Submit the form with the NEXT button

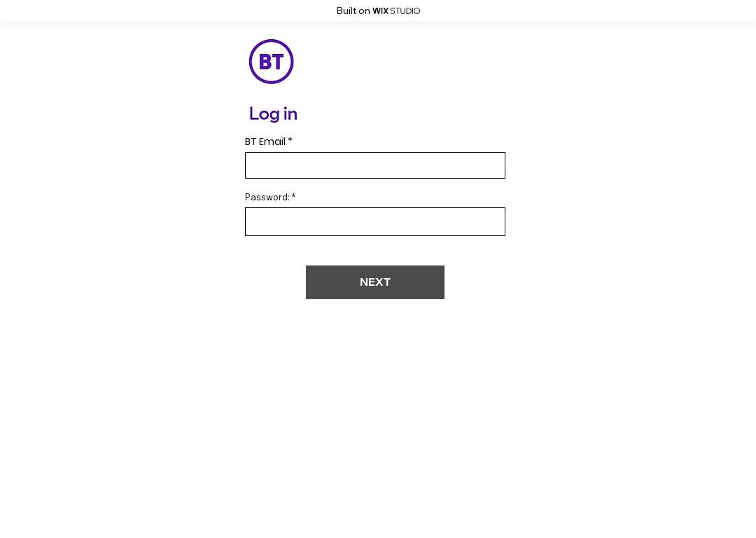[x=375, y=282]
